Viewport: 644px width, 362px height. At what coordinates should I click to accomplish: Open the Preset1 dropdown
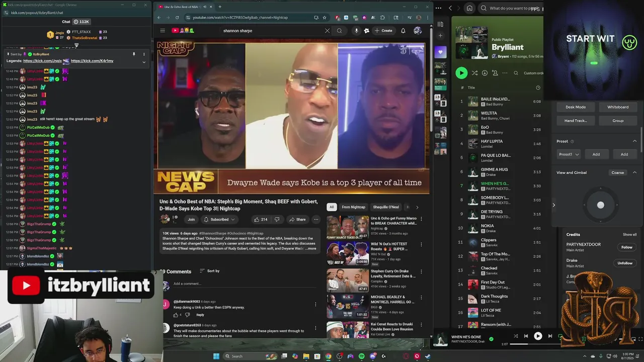569,154
